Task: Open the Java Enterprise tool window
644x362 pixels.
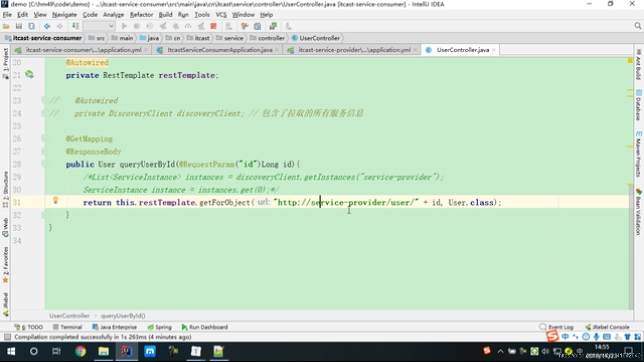Action: click(x=114, y=327)
